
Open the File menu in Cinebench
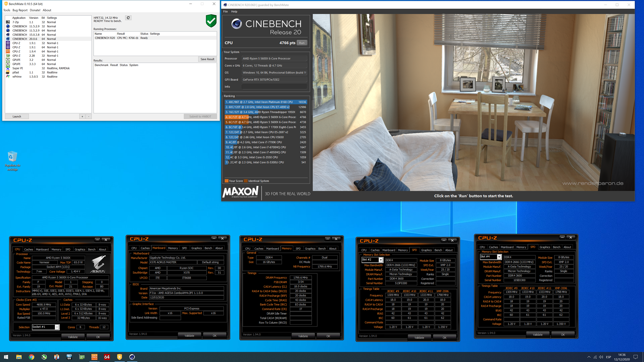point(225,11)
